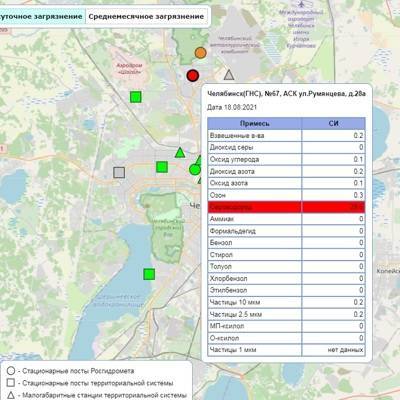
Task: Select the Бензол row
Action: tap(286, 243)
